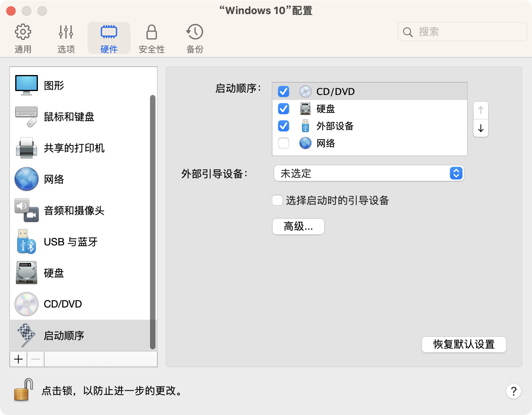The width and height of the screenshot is (532, 415).
Task: Open 鼠标和键盘 label in sidebar
Action: click(69, 117)
